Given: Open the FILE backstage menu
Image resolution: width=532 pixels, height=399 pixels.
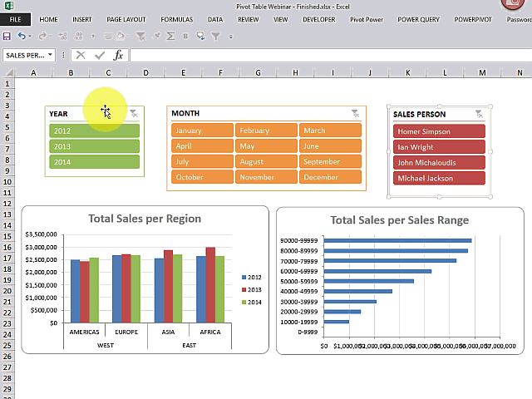Looking at the screenshot, I should click(16, 18).
